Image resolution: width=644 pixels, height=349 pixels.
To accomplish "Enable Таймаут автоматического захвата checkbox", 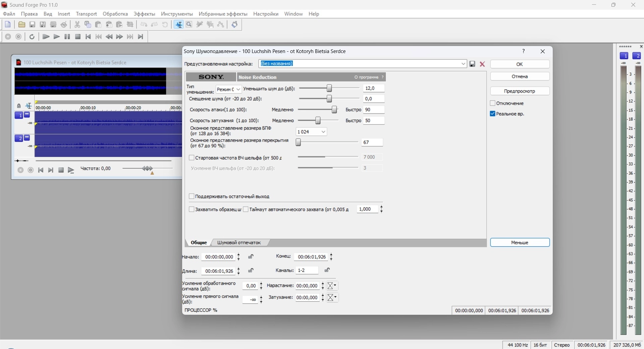I will click(246, 209).
